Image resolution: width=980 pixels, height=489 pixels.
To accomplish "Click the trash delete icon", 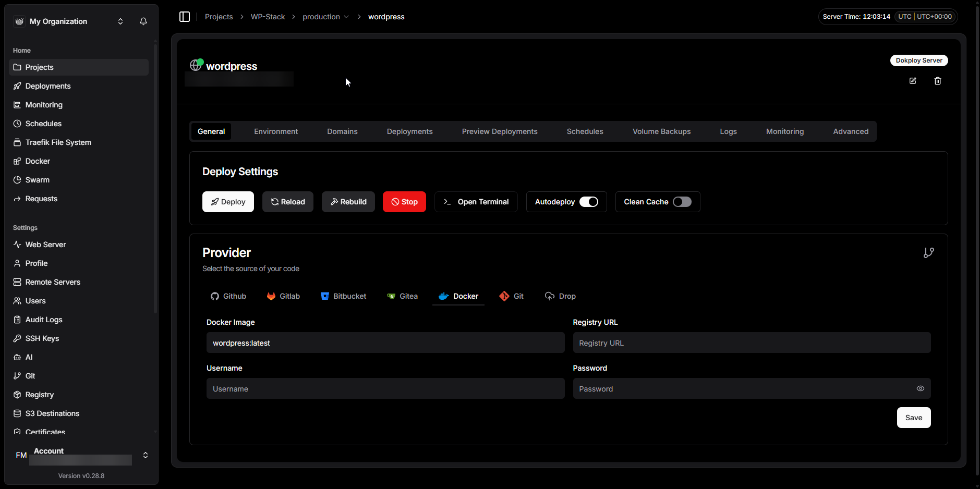I will 938,81.
